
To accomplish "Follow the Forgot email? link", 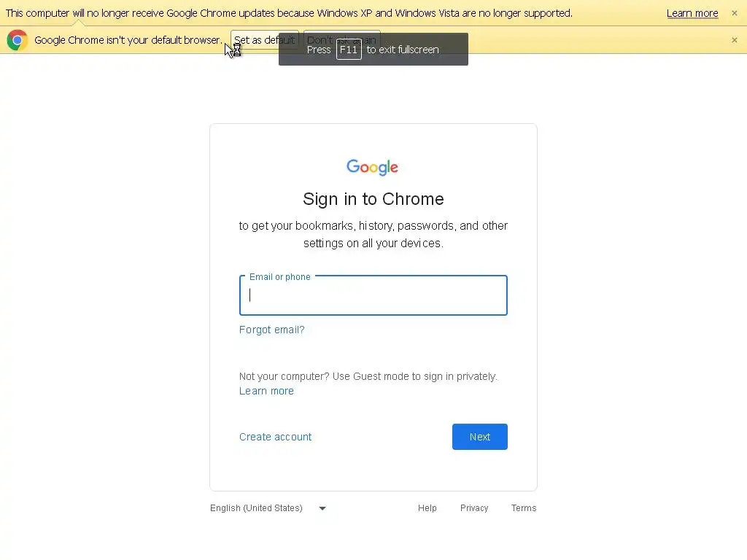I will coord(271,330).
